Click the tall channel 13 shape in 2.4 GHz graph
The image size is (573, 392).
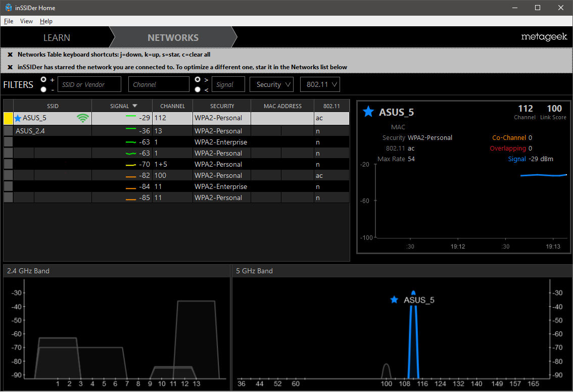[196, 340]
